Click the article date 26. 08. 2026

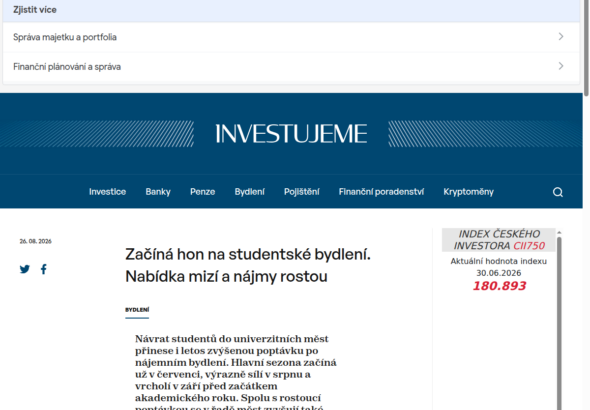35,241
